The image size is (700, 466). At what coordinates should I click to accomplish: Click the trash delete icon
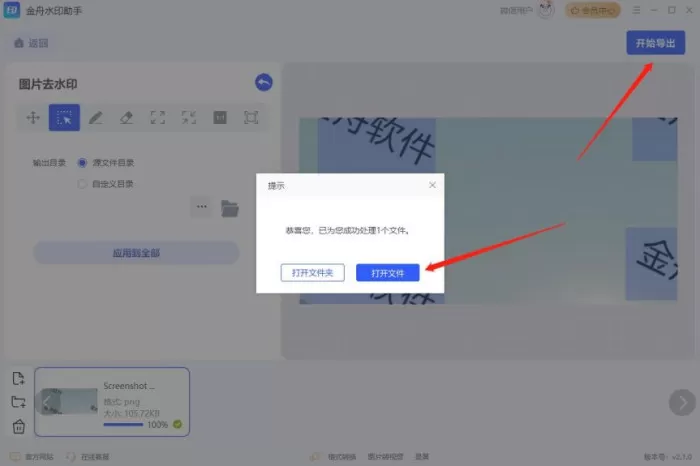click(18, 427)
